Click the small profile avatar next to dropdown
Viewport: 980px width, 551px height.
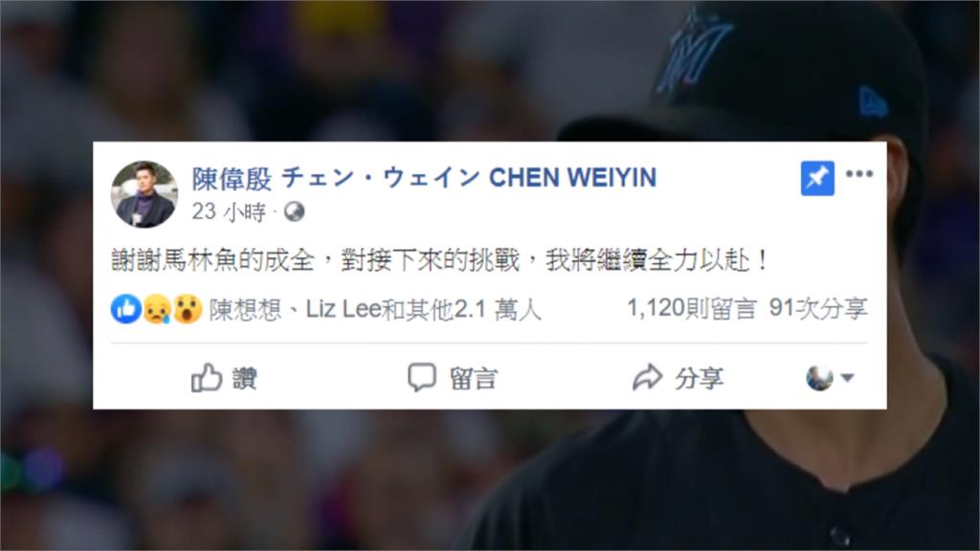819,378
